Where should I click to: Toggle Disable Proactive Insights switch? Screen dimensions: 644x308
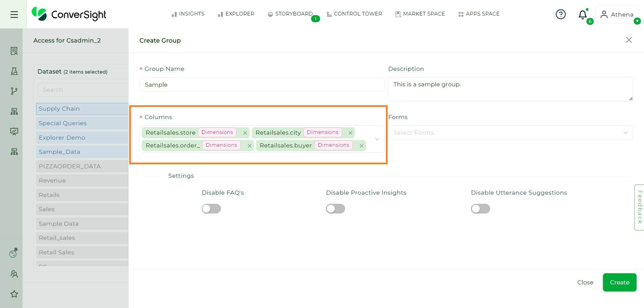(x=335, y=209)
